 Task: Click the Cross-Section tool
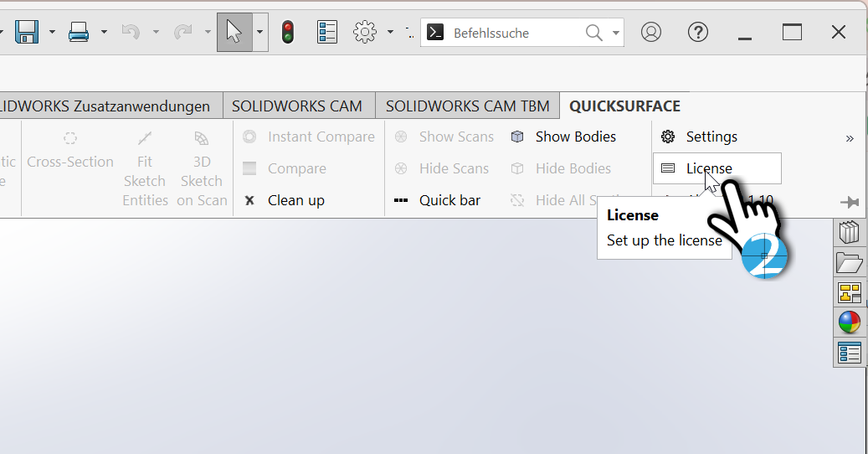tap(70, 151)
